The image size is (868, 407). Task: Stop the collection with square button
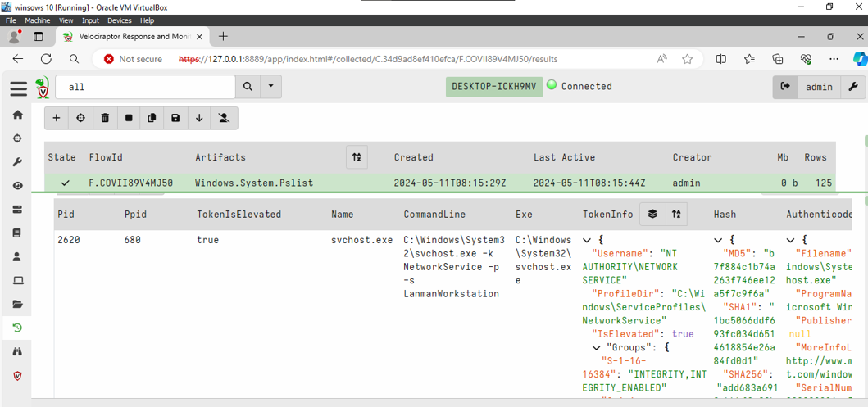pyautogui.click(x=129, y=118)
